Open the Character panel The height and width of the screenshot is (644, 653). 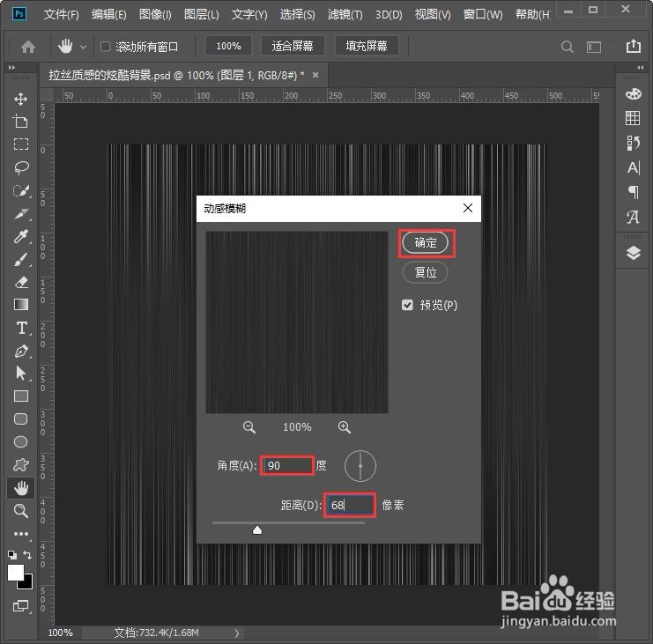[x=633, y=167]
